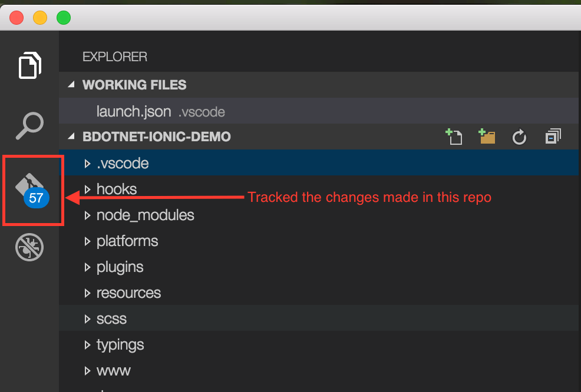Click the green traffic light button

63,17
